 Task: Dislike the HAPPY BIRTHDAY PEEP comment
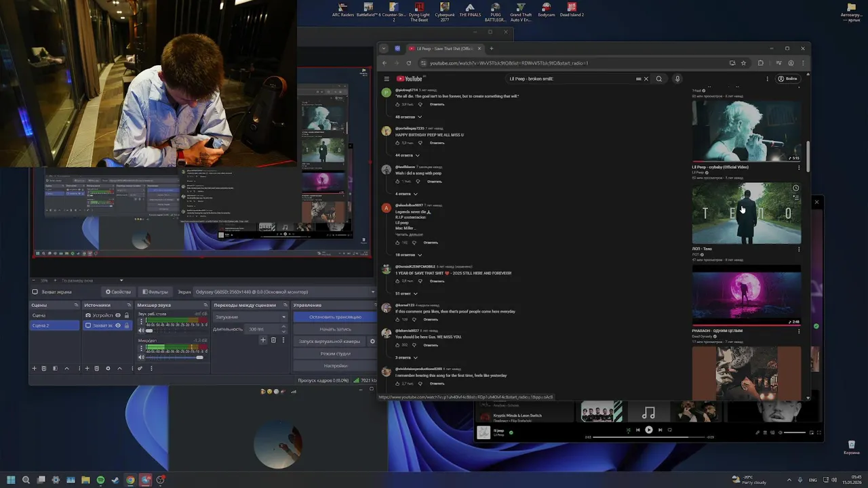click(420, 143)
